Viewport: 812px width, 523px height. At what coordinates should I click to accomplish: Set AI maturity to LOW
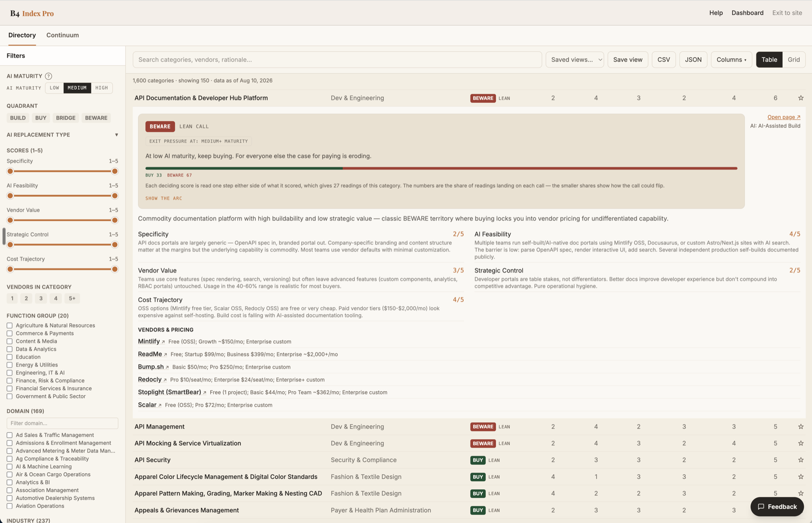(55, 88)
